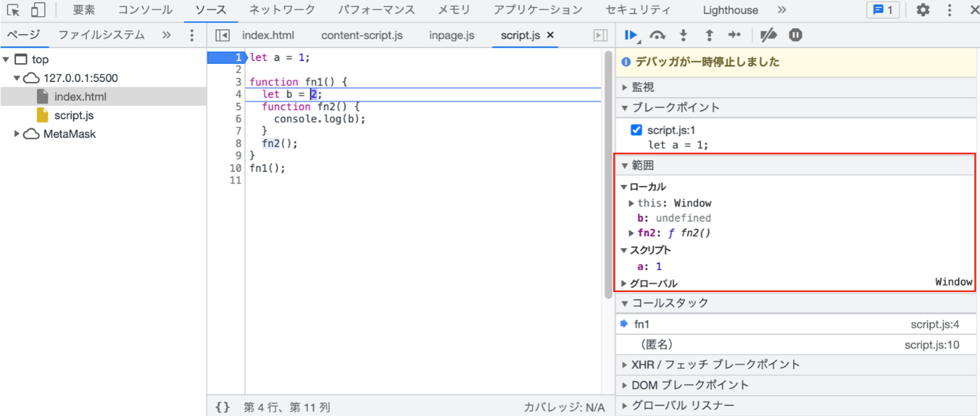Click coverage status カバレッジ: N/A

pyautogui.click(x=564, y=406)
